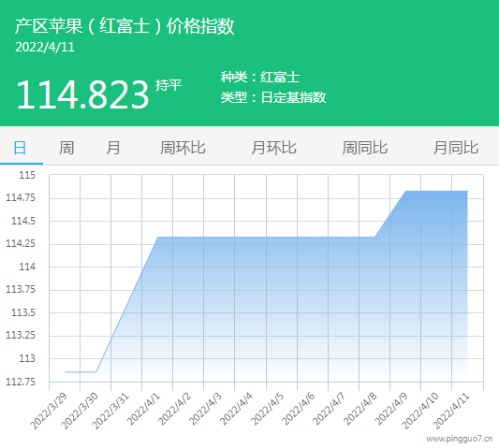Click the 114.823 index value
This screenshot has height=448, width=499.
click(x=82, y=94)
